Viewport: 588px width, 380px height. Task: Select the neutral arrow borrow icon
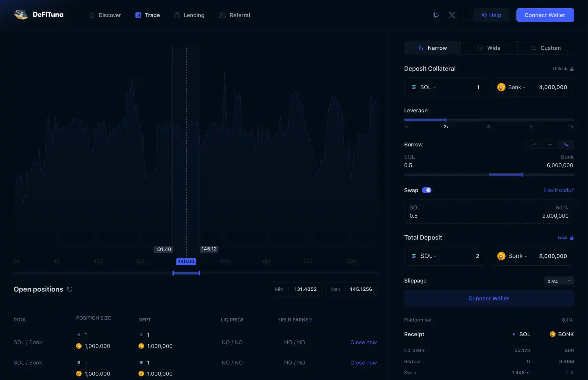point(550,144)
